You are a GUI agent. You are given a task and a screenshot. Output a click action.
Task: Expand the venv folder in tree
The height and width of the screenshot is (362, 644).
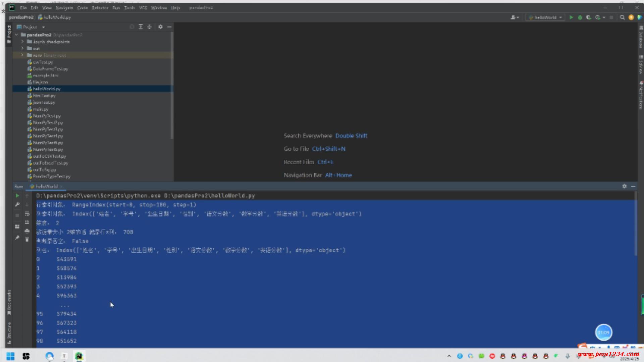(x=22, y=55)
